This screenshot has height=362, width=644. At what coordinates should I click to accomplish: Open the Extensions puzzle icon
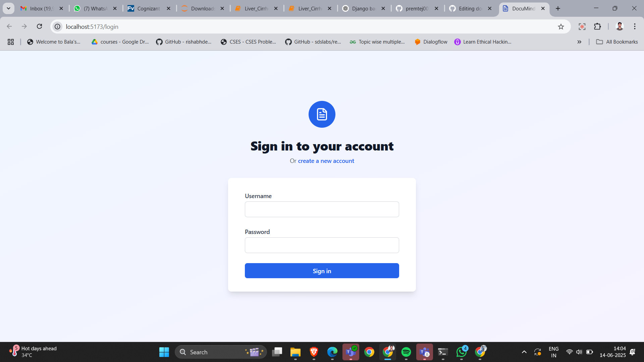[597, 26]
